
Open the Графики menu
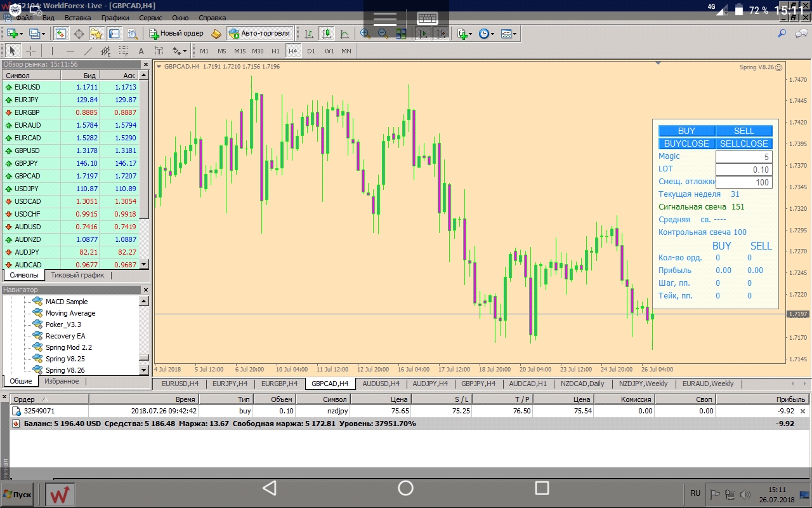click(x=115, y=18)
